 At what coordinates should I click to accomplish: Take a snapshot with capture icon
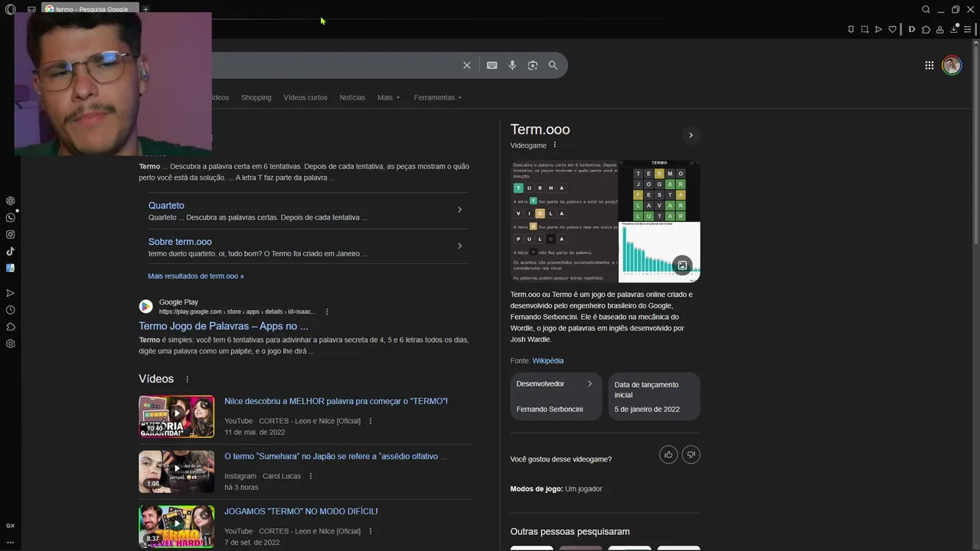point(864,29)
